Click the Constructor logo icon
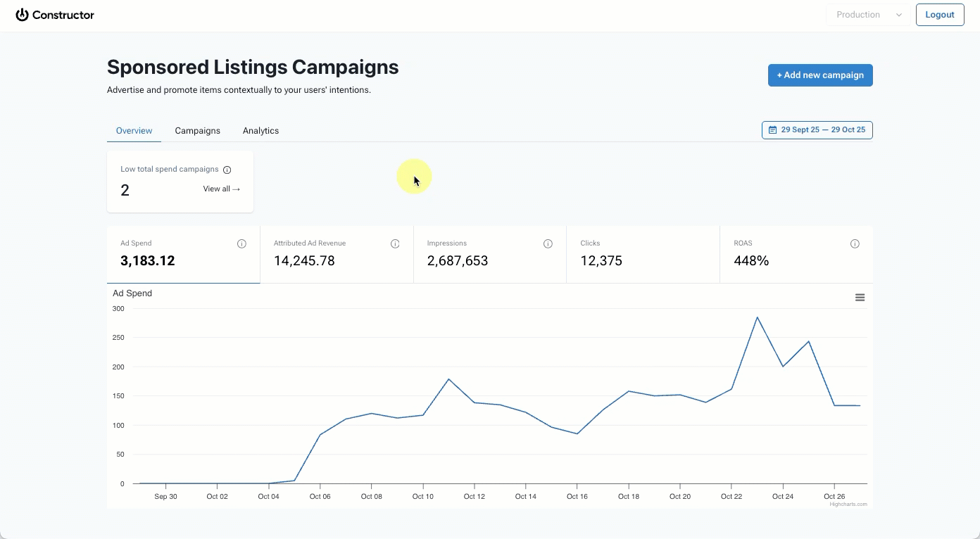980x539 pixels. pos(23,15)
